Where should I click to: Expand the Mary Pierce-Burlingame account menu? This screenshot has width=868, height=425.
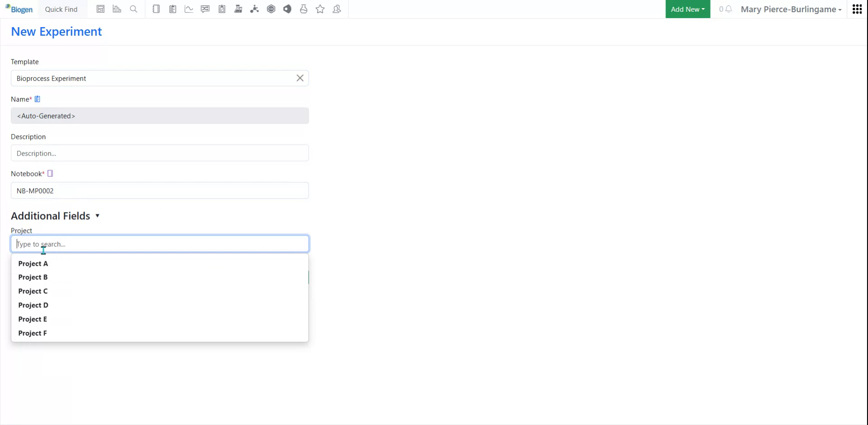[791, 9]
